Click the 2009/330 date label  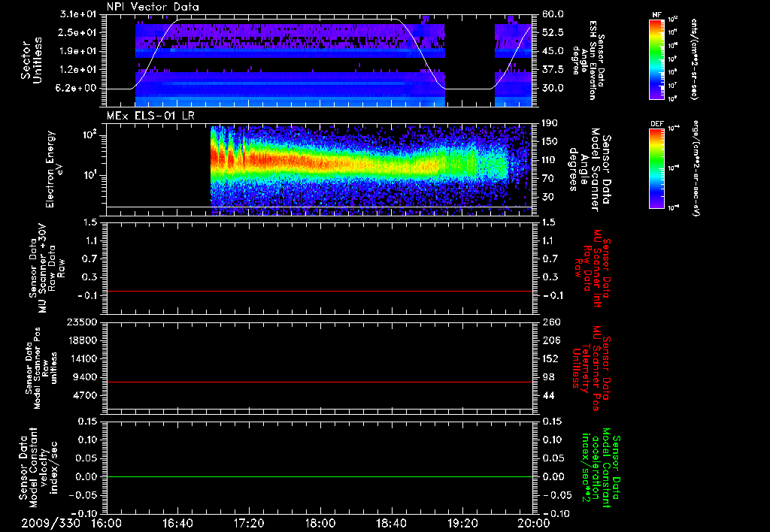50,523
